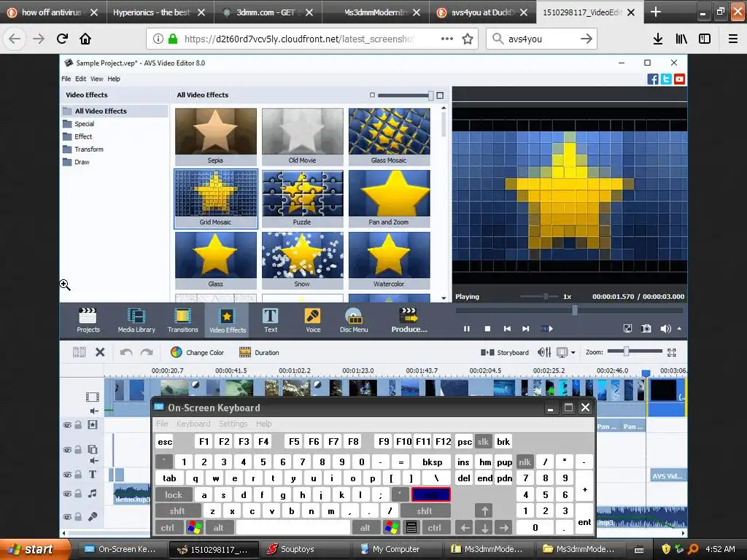Click the Facebook icon

[653, 79]
